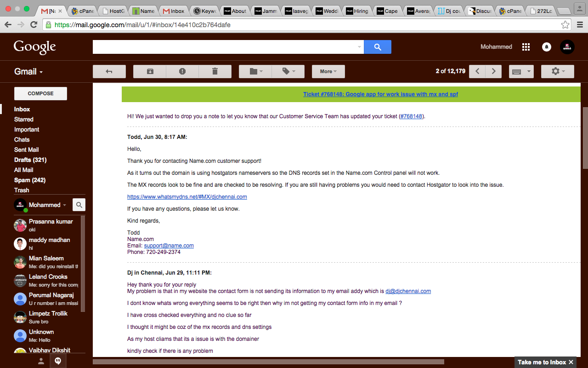Viewport: 588px width, 368px height.
Task: Click the back to inbox arrow button
Action: 109,71
